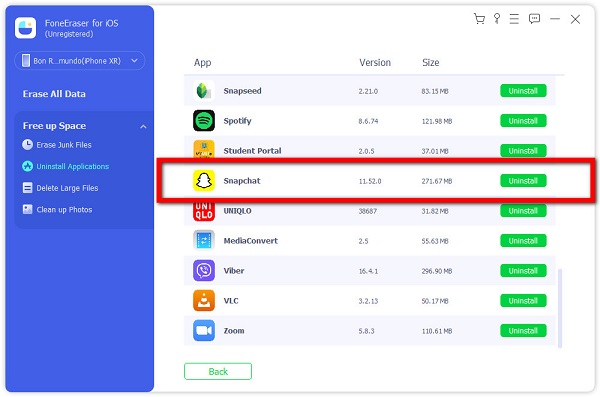Open Clean up Photos
This screenshot has height=397, width=600.
click(64, 209)
